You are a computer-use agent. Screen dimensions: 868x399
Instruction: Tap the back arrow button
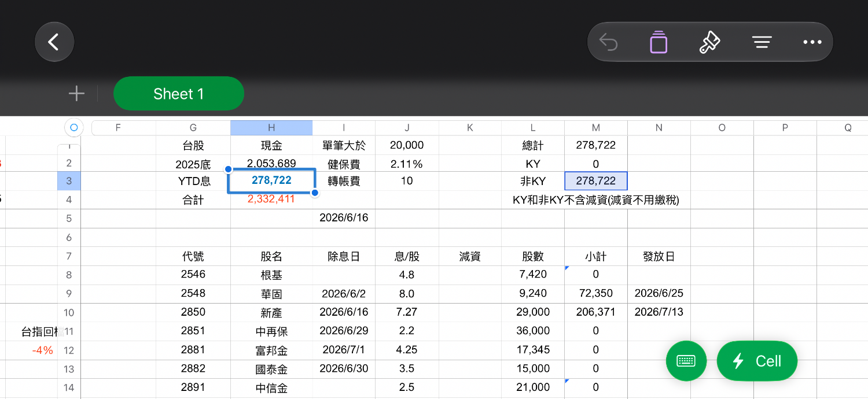54,42
